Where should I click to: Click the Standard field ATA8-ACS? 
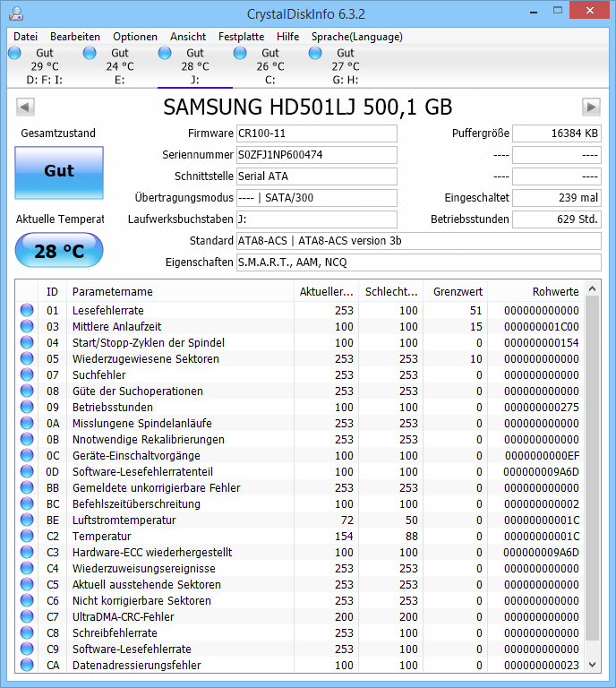(x=419, y=241)
